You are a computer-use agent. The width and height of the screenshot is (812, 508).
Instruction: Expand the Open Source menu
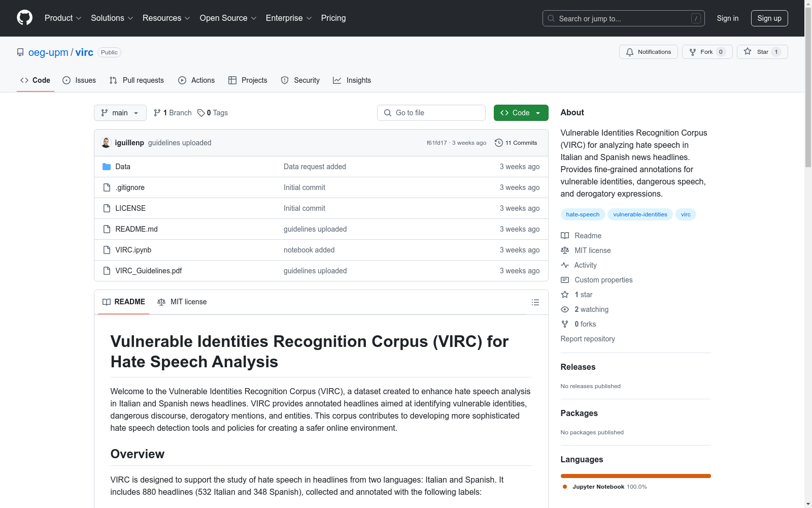[x=228, y=18]
